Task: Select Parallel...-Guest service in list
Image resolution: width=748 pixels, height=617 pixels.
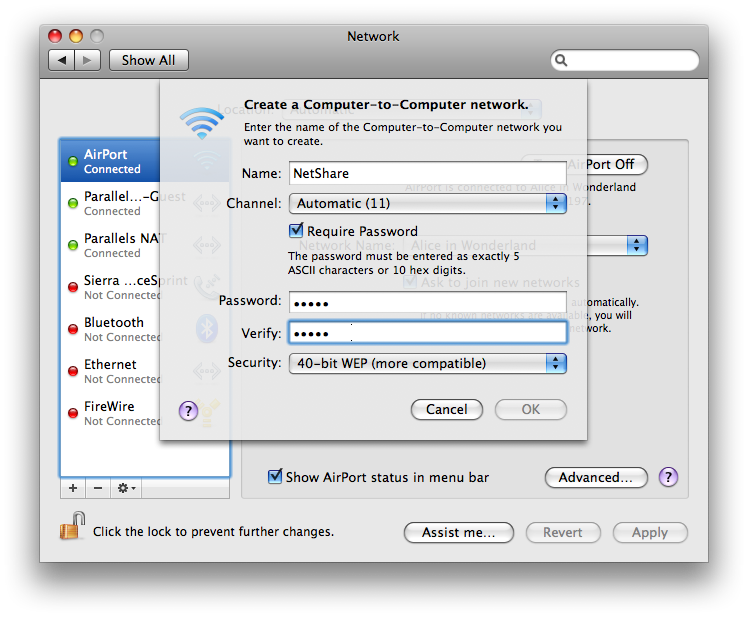Action: click(110, 203)
